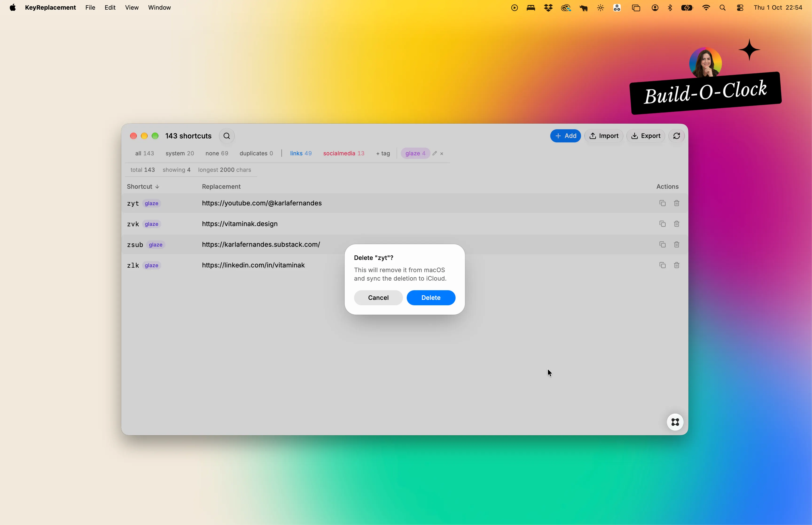Click the vitaminak.design replacement text
812x525 pixels.
[240, 224]
